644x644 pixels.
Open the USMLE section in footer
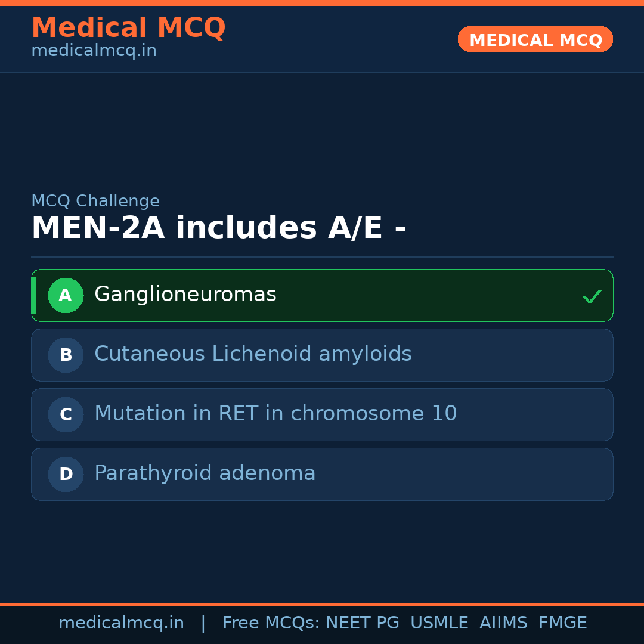(439, 622)
